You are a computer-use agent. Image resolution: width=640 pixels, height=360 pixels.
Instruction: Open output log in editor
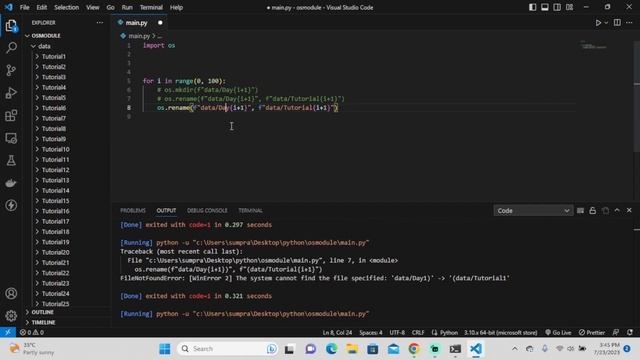(605, 211)
